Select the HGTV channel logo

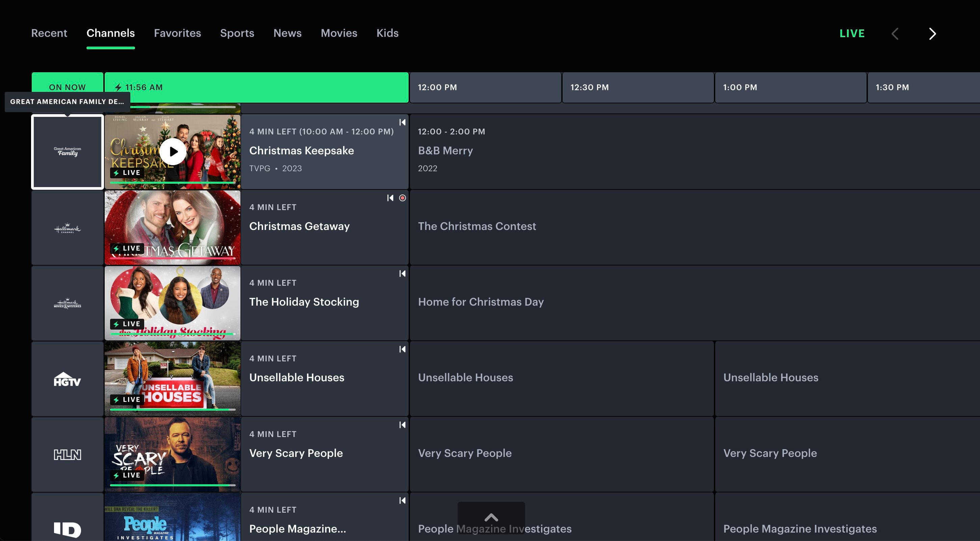67,379
